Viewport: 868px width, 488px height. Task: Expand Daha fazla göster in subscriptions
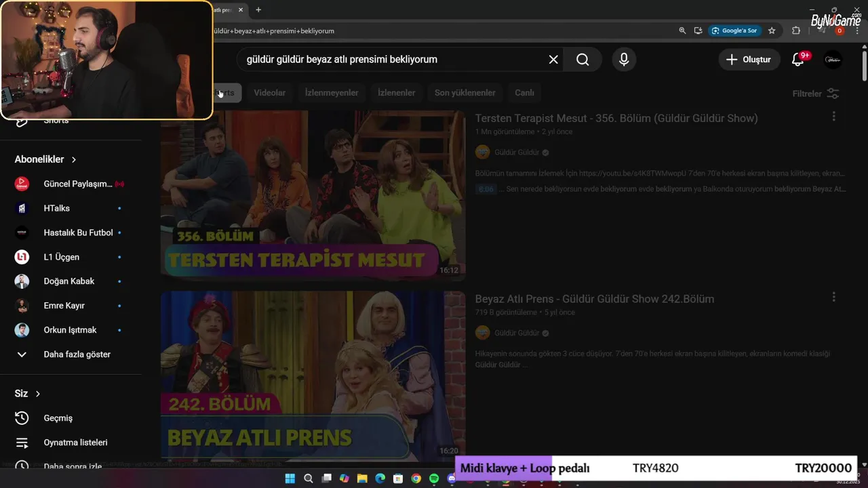[71, 354]
